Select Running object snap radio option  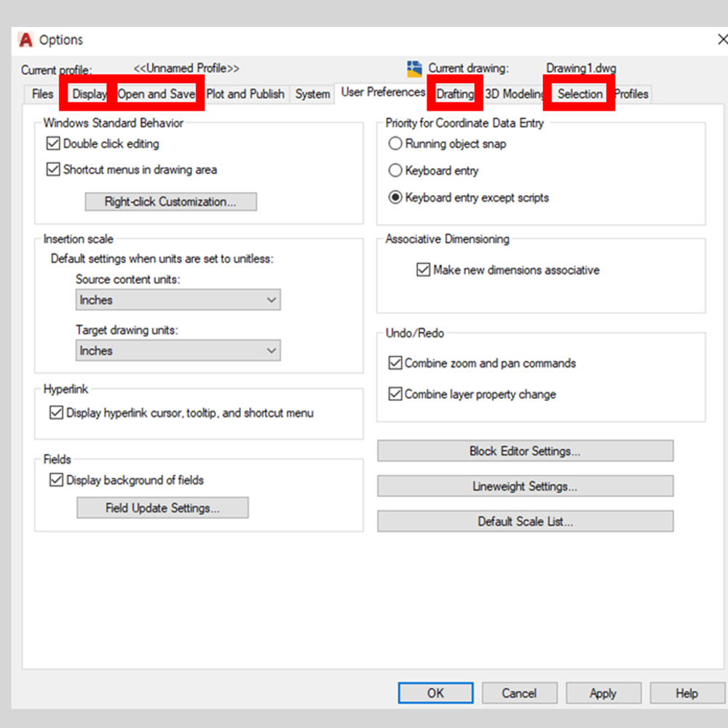point(395,144)
